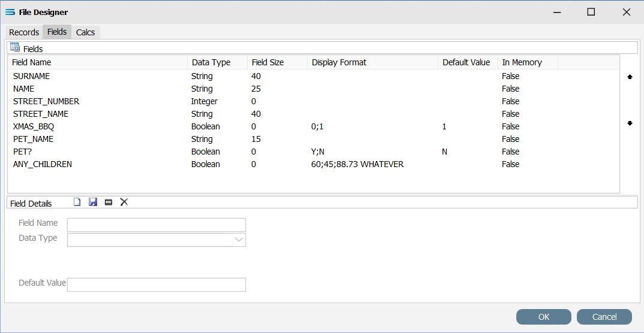Select the PET? field row
This screenshot has width=644, height=333.
click(x=314, y=152)
